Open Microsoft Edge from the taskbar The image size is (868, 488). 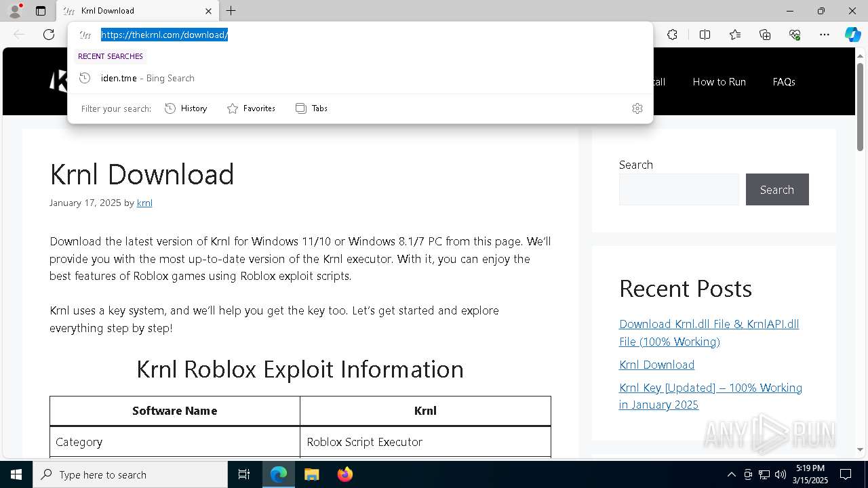pyautogui.click(x=279, y=474)
